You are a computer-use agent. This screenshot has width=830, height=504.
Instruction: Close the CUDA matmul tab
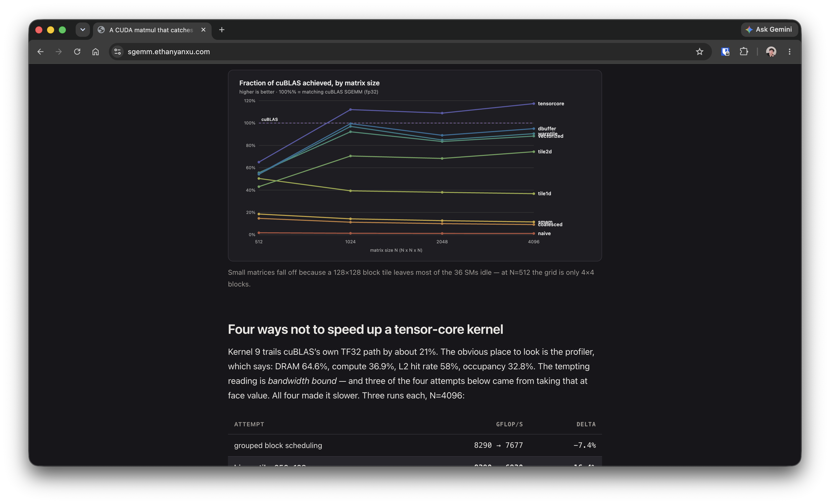[203, 30]
